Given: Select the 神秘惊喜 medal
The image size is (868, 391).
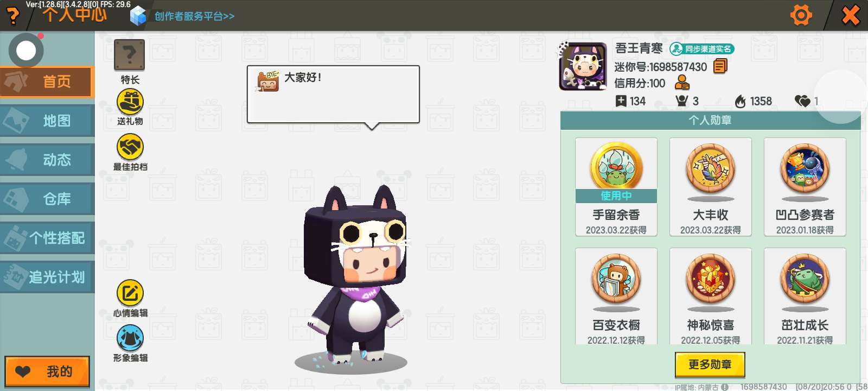Looking at the screenshot, I should coord(711,297).
